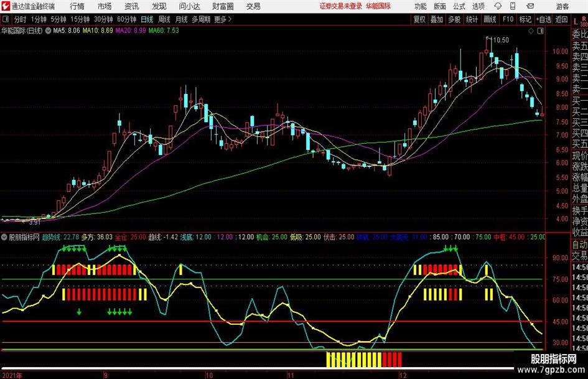
Task: Open the 资讯 menu
Action: click(132, 6)
